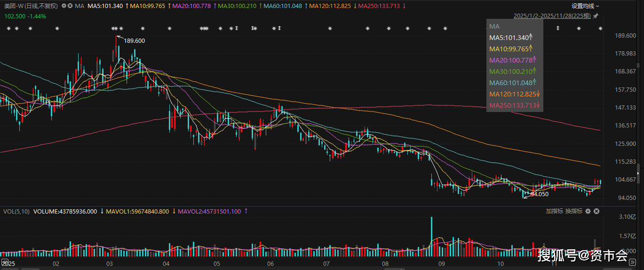The image size is (644, 270).
Task: Expand the 设置均线 dropdown
Action: click(x=585, y=6)
